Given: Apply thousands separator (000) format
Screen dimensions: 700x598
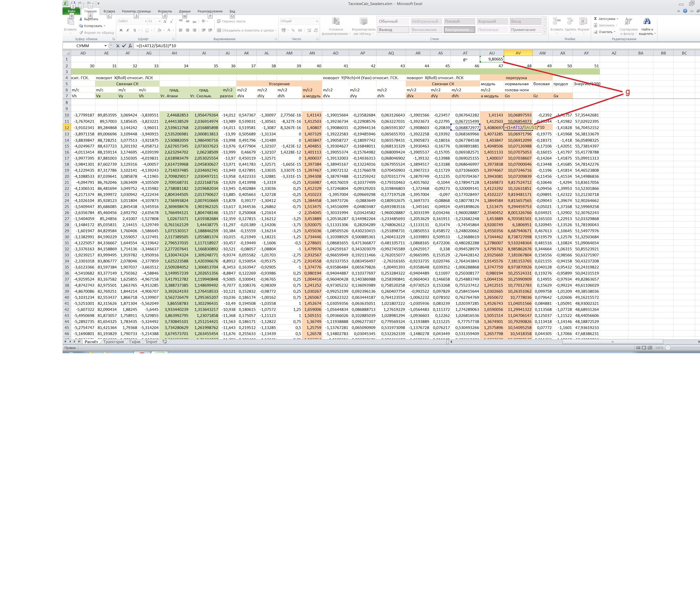Looking at the screenshot, I should [300, 30].
